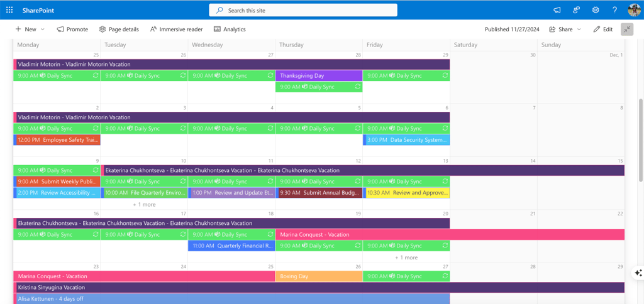Image resolution: width=644 pixels, height=304 pixels.
Task: Open Employee Safety Training event at 12:00 PM
Action: tap(57, 140)
